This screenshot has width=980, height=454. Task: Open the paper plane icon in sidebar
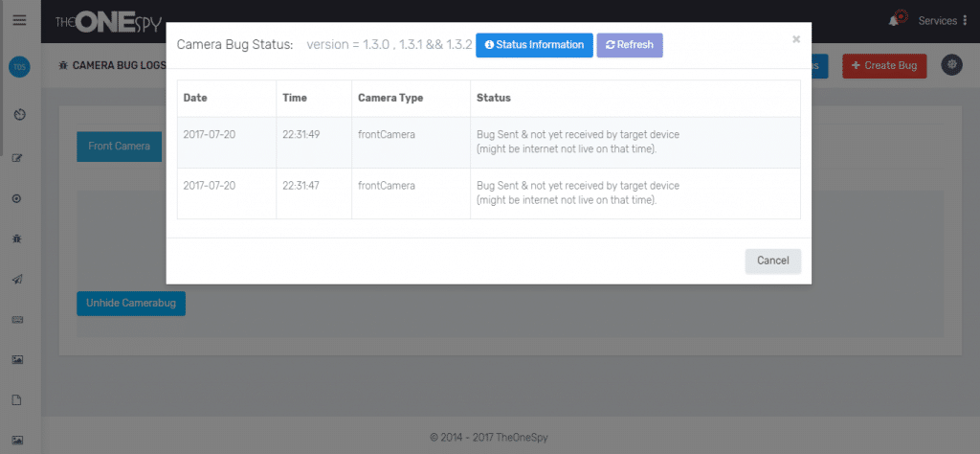click(x=17, y=279)
